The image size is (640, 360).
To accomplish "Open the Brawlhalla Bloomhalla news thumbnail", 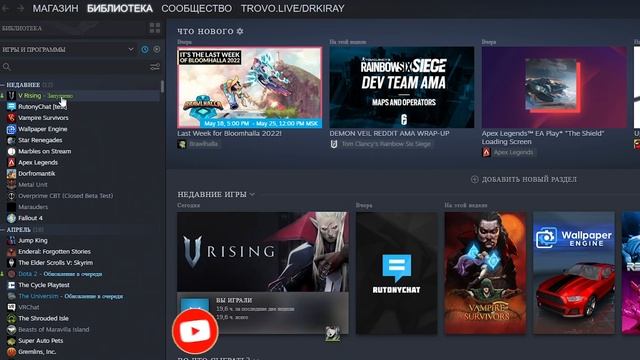I will tap(249, 87).
